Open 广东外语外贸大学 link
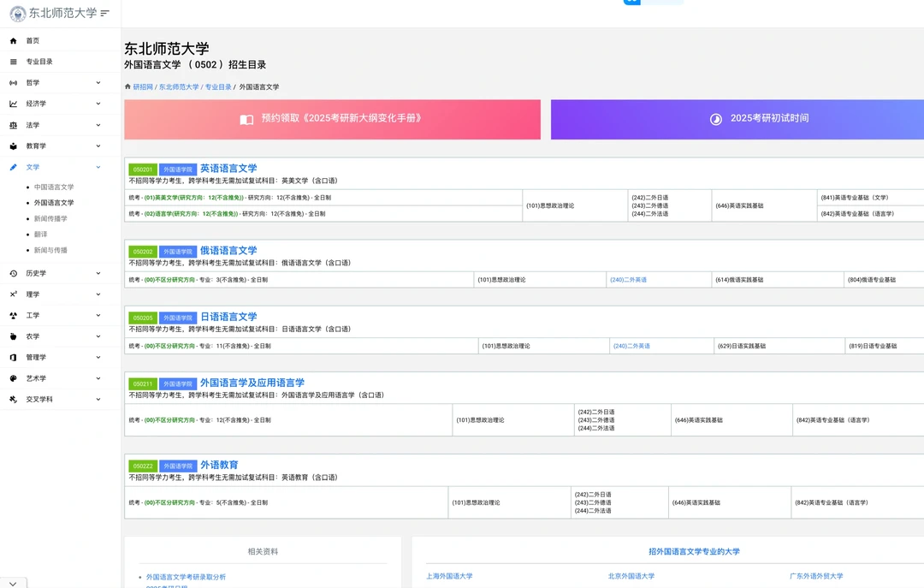The image size is (924, 588). 816,576
